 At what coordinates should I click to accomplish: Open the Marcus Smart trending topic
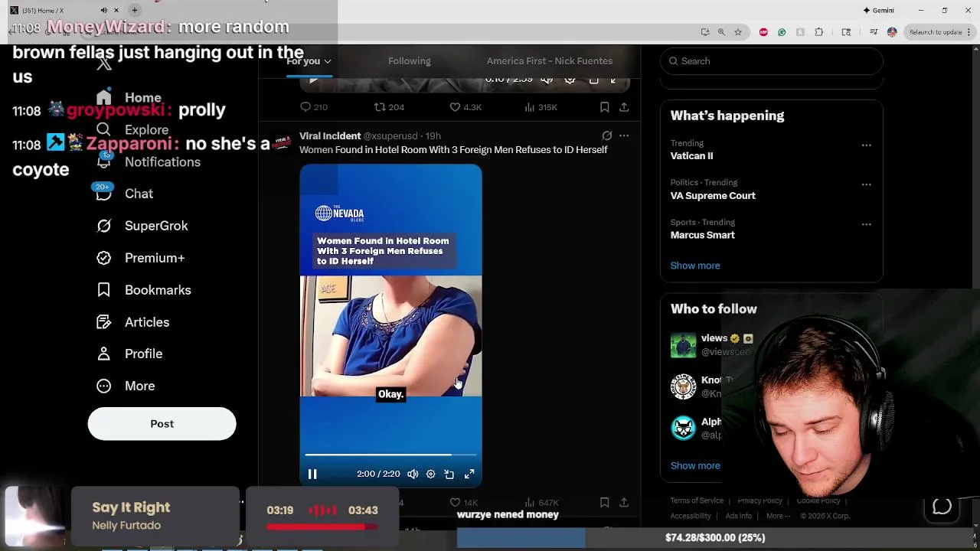(x=702, y=236)
